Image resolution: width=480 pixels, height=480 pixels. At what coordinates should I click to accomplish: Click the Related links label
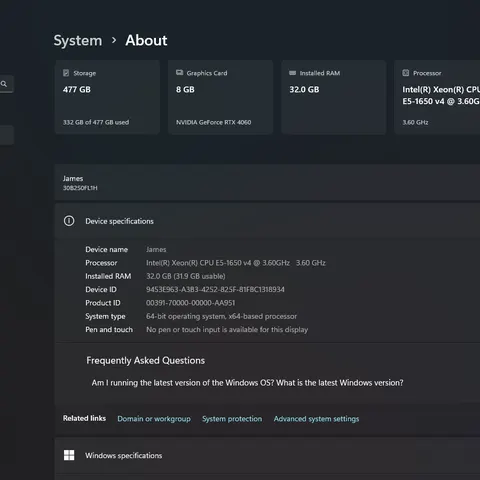click(x=84, y=418)
